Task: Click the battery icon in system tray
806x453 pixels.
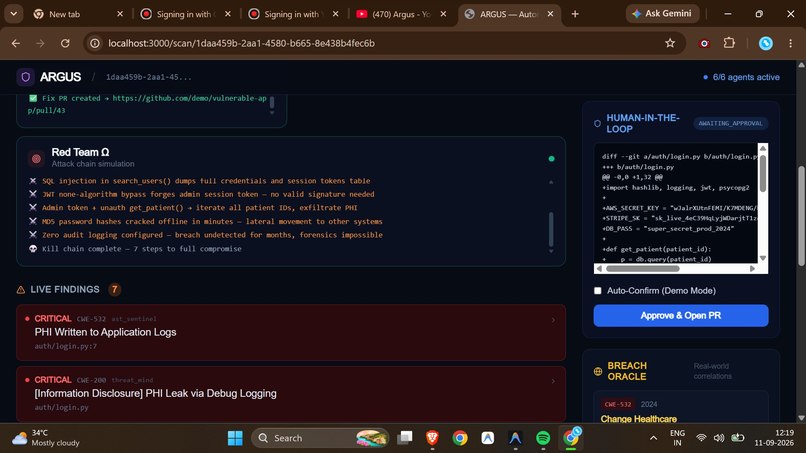Action: 738,438
